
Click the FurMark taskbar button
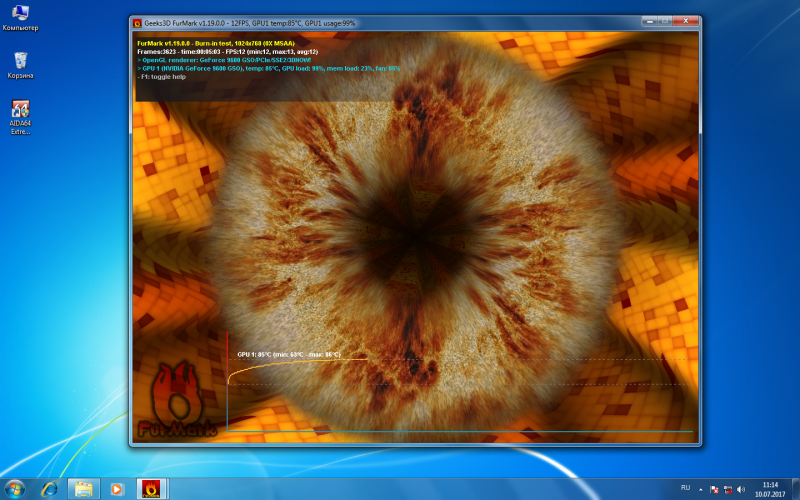pyautogui.click(x=151, y=489)
